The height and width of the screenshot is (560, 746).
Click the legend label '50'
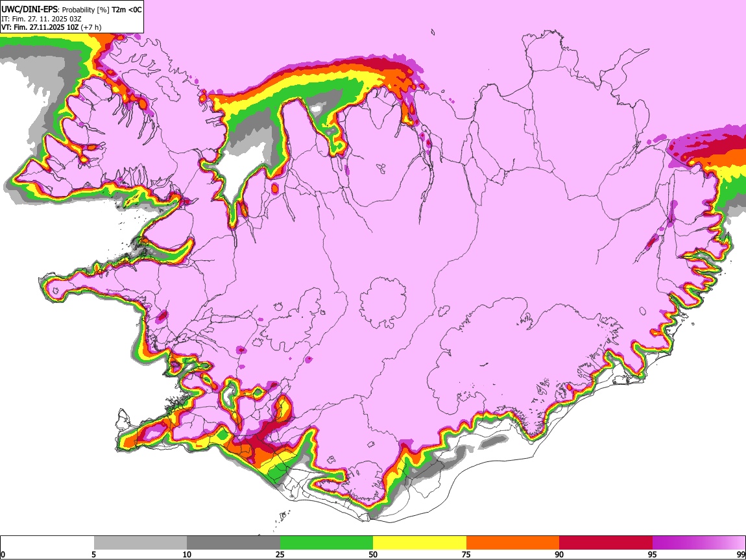click(373, 555)
